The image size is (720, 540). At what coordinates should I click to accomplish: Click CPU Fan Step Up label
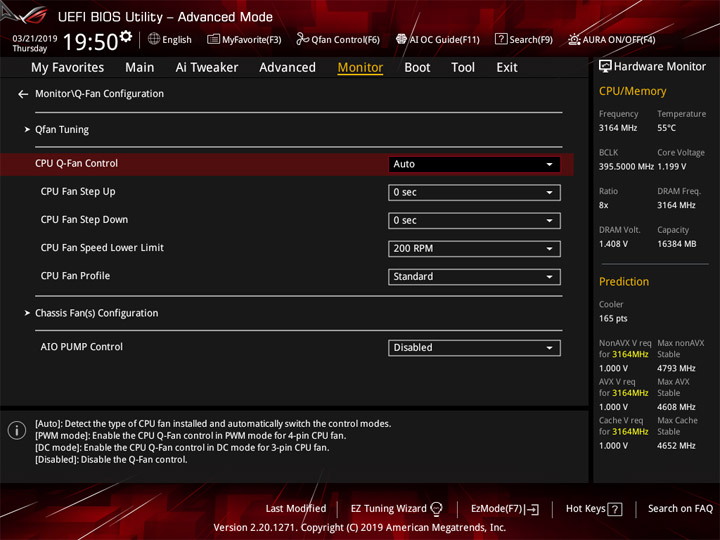click(78, 191)
